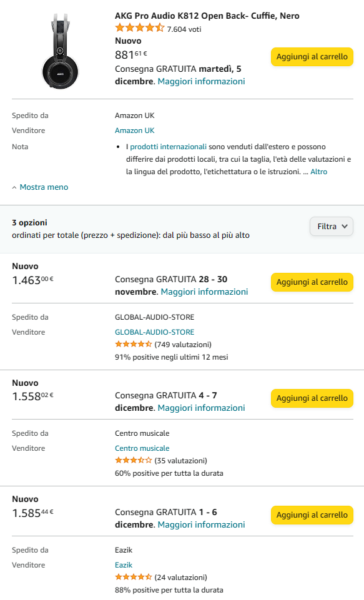The width and height of the screenshot is (364, 600).
Task: Click the AKG K812 headphones product image
Action: point(60,51)
